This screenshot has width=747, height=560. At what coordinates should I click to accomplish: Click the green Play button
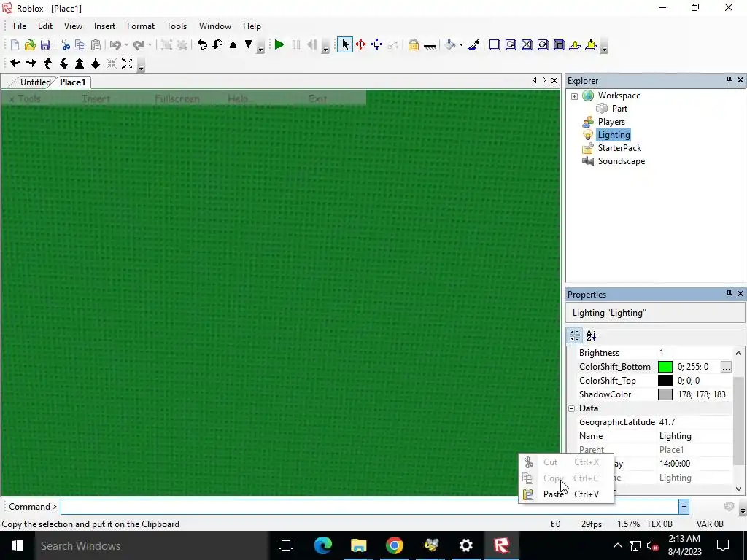coord(279,44)
